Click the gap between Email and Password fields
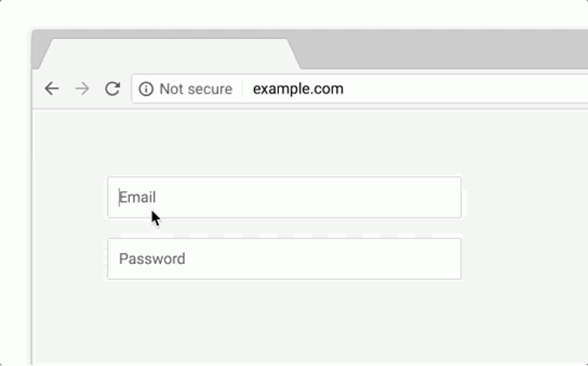The image size is (588, 366). tap(284, 228)
